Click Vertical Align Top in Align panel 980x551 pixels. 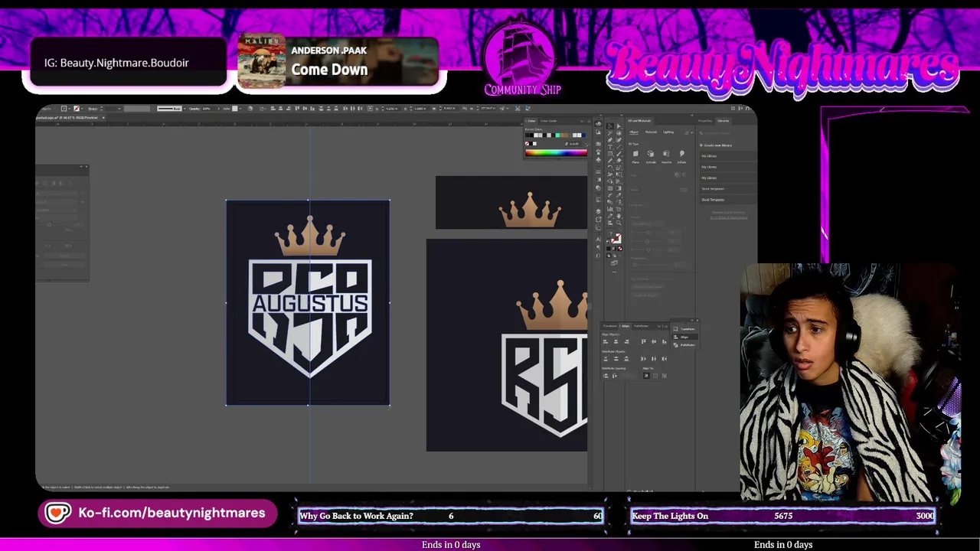click(x=643, y=342)
